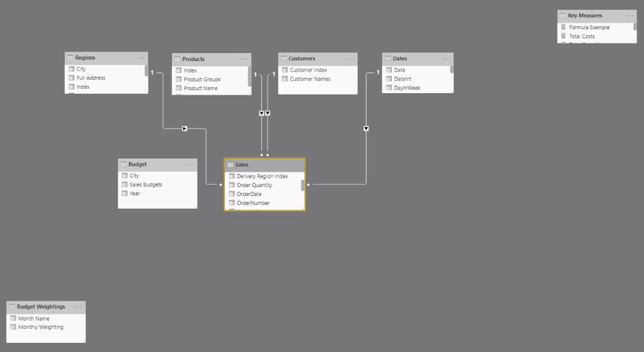Click the Dates-to-Sales relationship direction arrow
This screenshot has height=352, width=644.
pyautogui.click(x=366, y=128)
